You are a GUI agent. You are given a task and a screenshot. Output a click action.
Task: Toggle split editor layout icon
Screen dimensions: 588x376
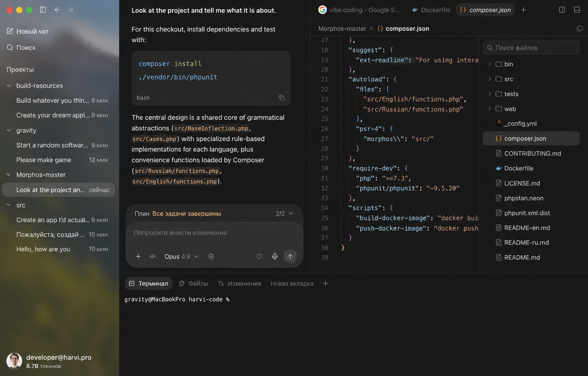pyautogui.click(x=562, y=10)
